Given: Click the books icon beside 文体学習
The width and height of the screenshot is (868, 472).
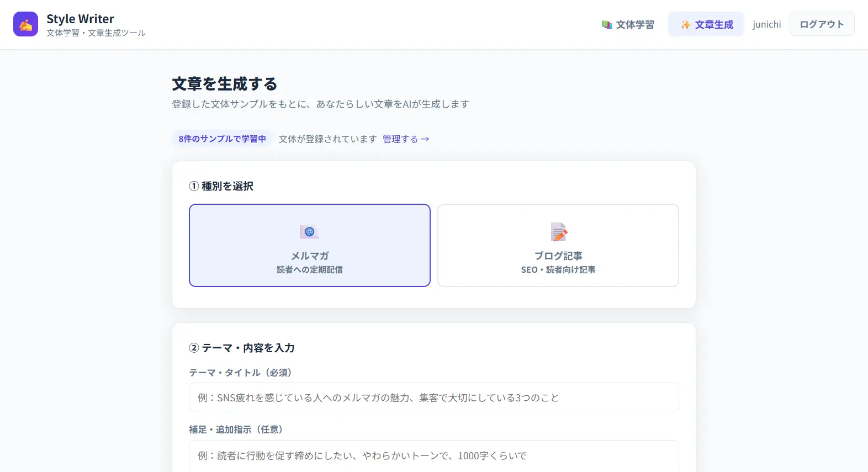Looking at the screenshot, I should tap(607, 25).
